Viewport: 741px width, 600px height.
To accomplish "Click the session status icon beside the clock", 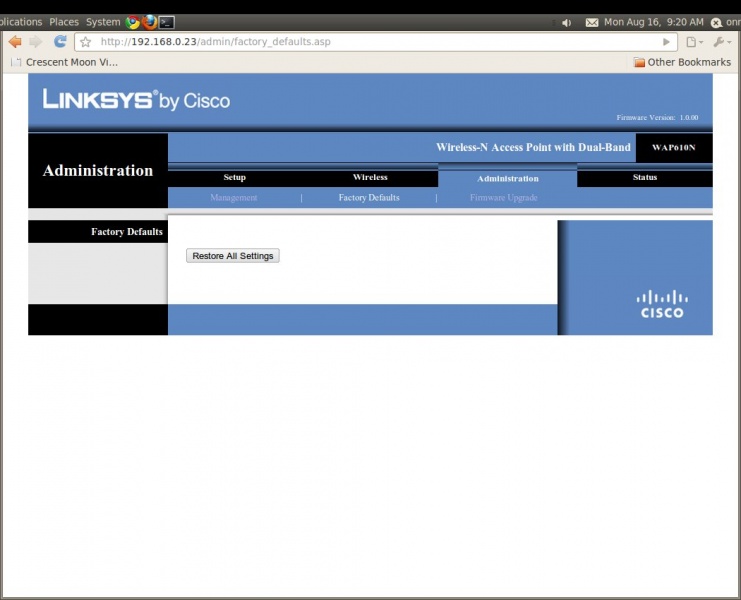I will pos(716,23).
